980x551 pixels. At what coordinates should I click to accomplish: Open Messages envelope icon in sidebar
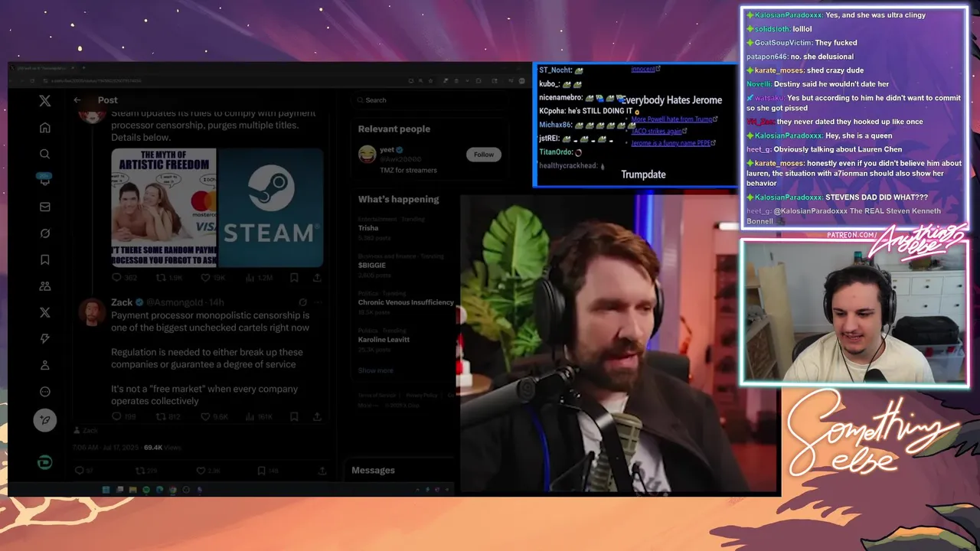click(44, 207)
